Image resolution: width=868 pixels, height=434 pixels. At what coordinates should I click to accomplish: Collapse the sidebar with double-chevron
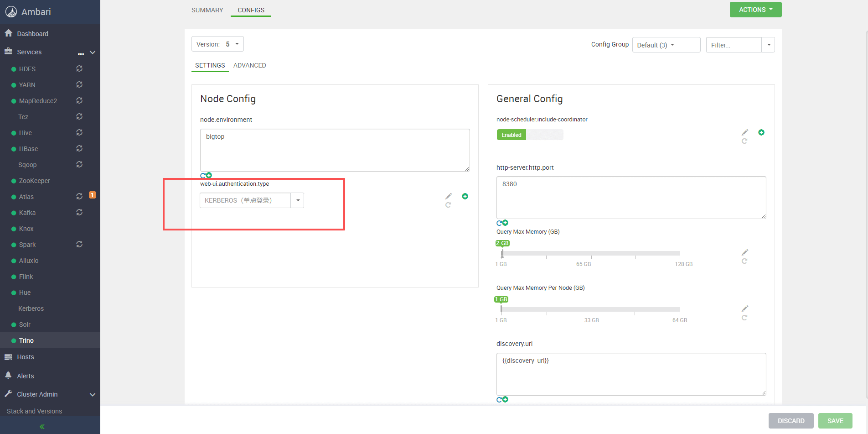pos(42,427)
